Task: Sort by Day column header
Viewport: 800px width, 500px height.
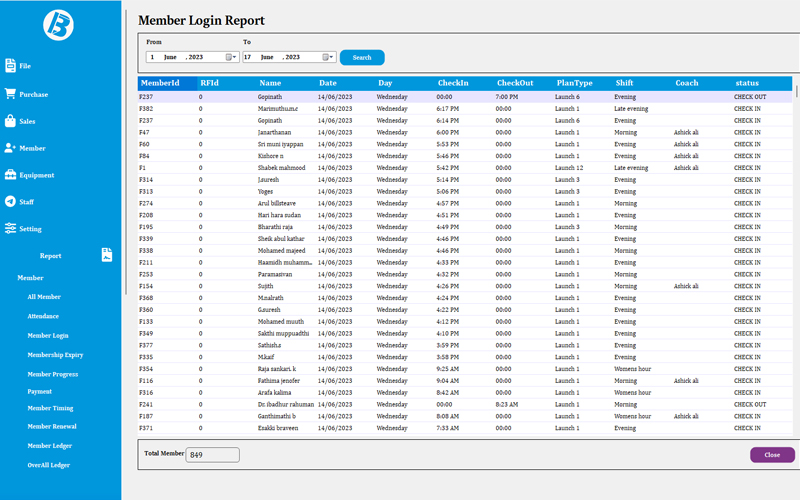Action: click(405, 83)
